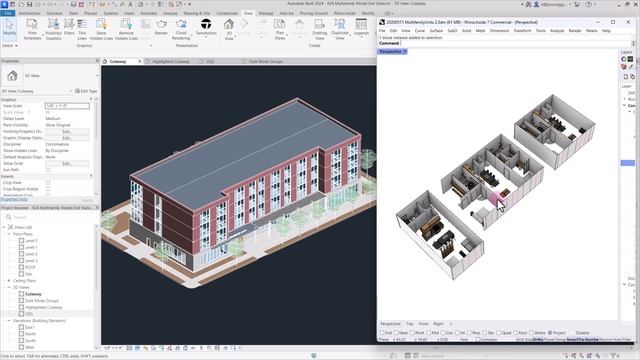Open the Curve menu in Rhino

[x=420, y=31]
